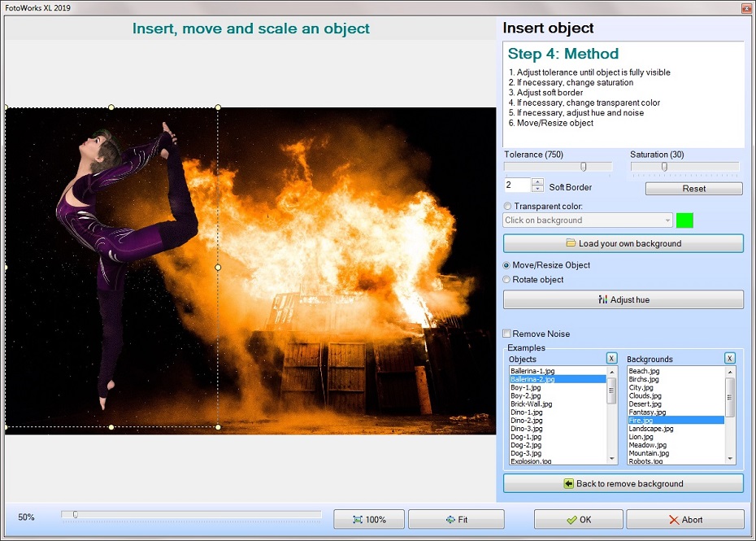Click the Reset button
The height and width of the screenshot is (541, 756).
693,188
